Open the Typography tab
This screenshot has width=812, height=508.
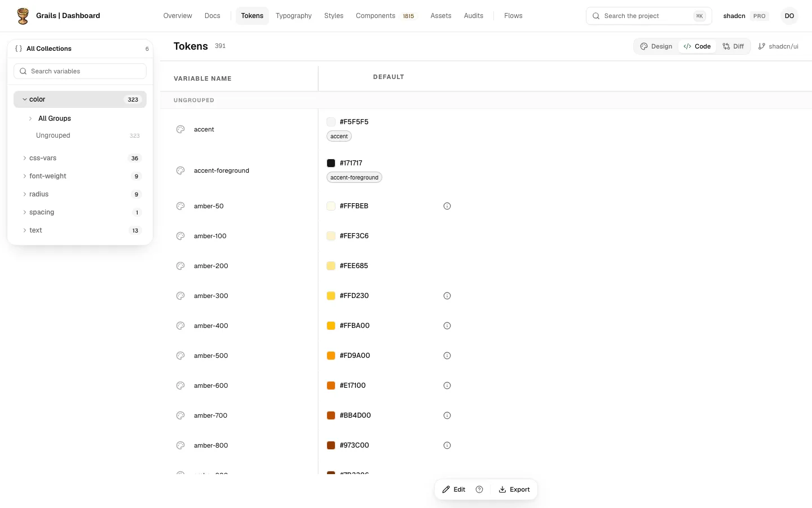pyautogui.click(x=294, y=16)
